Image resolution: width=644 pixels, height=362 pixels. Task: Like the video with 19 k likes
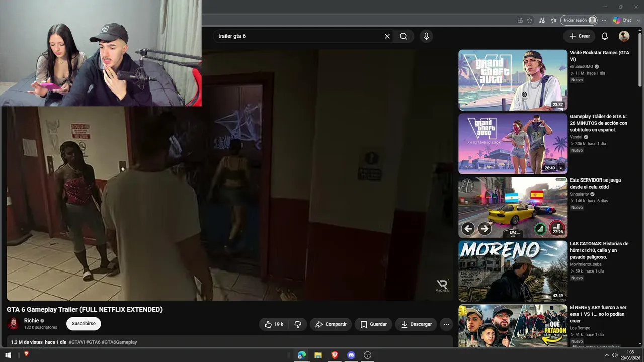[274, 324]
